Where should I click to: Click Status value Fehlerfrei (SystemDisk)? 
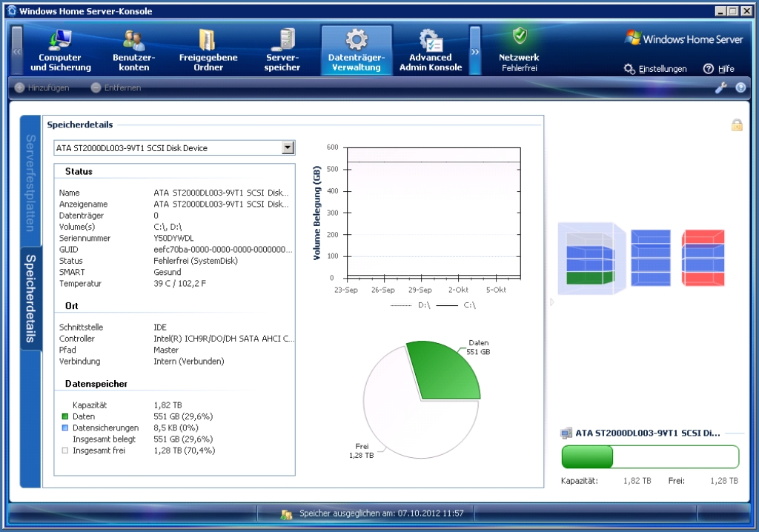[x=196, y=261]
